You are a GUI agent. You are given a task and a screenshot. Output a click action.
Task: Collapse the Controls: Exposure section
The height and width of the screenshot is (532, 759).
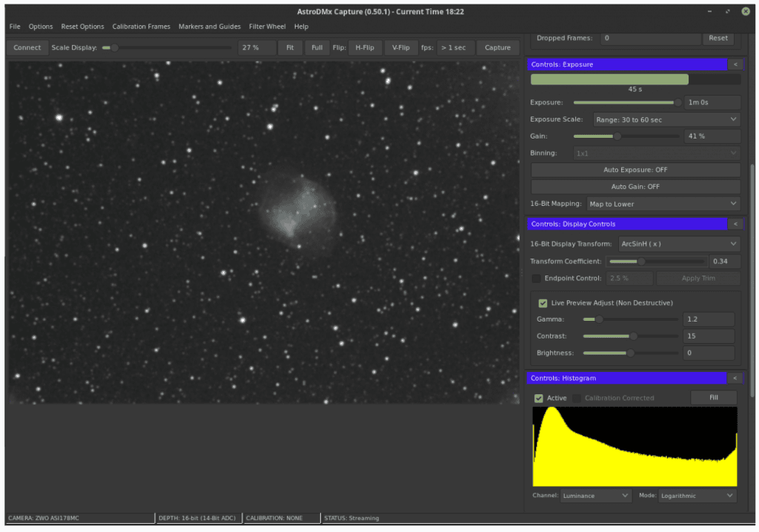pyautogui.click(x=735, y=64)
